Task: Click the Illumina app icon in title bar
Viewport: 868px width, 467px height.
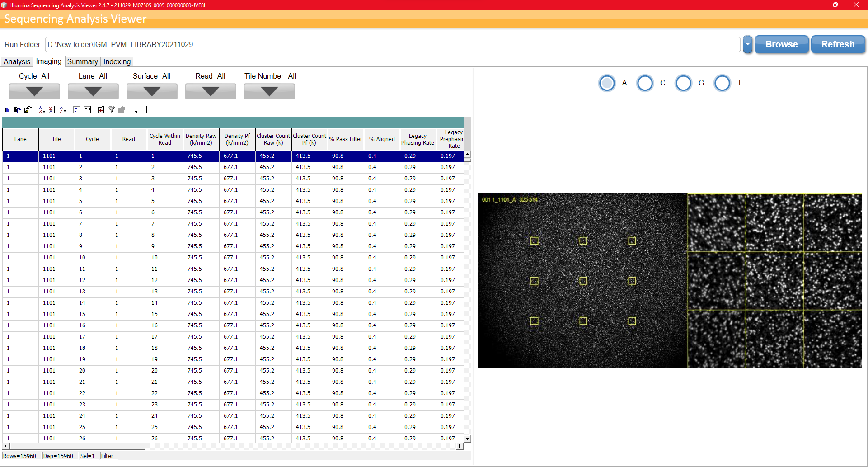Action: tap(4, 5)
